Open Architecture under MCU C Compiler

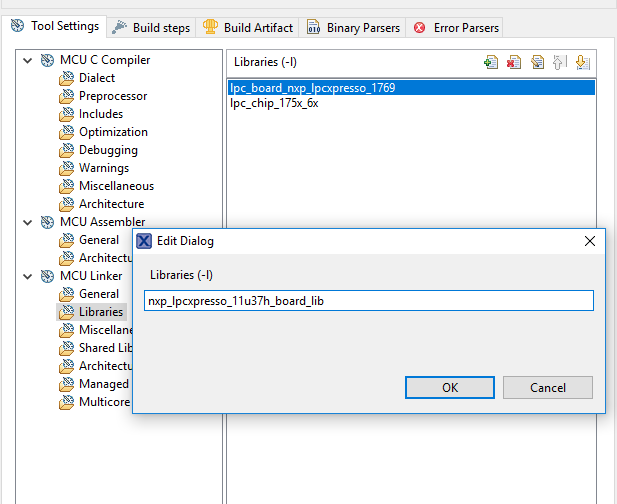[x=111, y=204]
